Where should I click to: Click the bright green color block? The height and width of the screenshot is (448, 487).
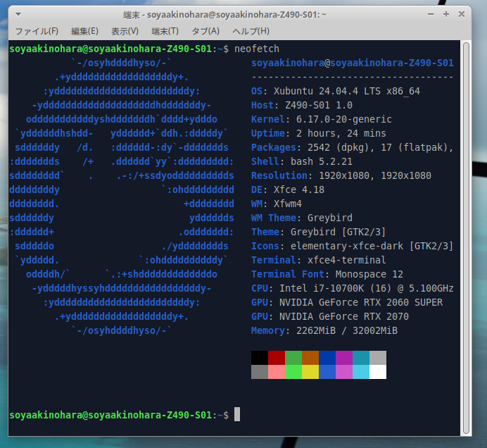pos(293,372)
